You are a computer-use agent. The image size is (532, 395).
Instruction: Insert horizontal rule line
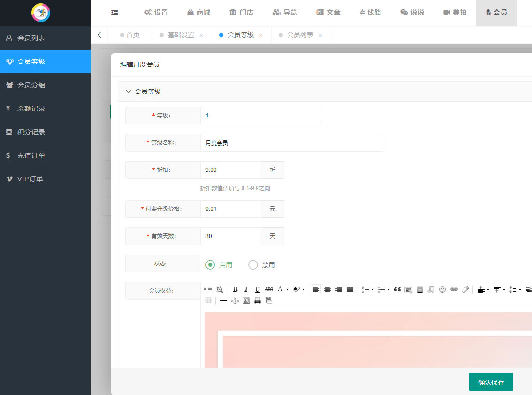click(x=224, y=301)
